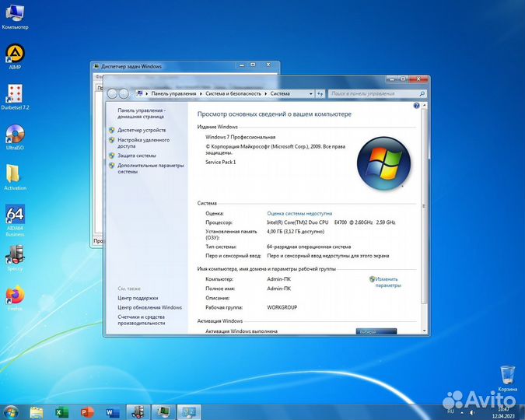Launch Excel from the taskbar
This screenshot has height=420, width=525.
coord(62,412)
